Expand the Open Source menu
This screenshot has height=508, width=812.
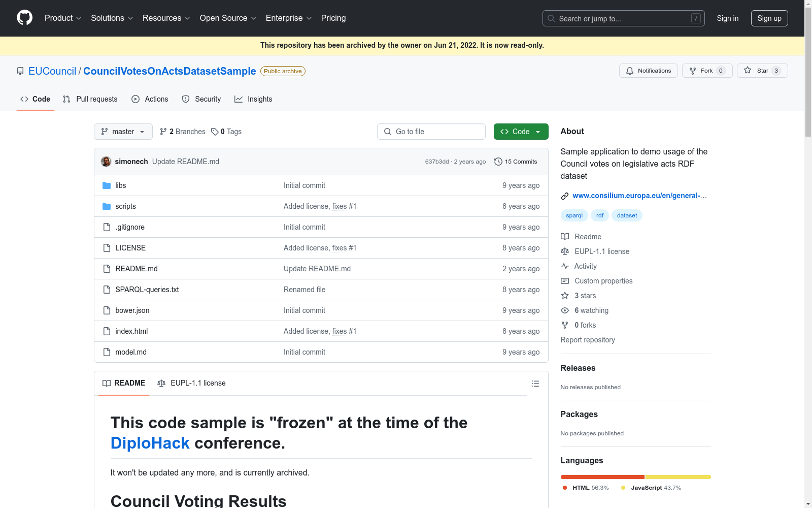point(228,18)
